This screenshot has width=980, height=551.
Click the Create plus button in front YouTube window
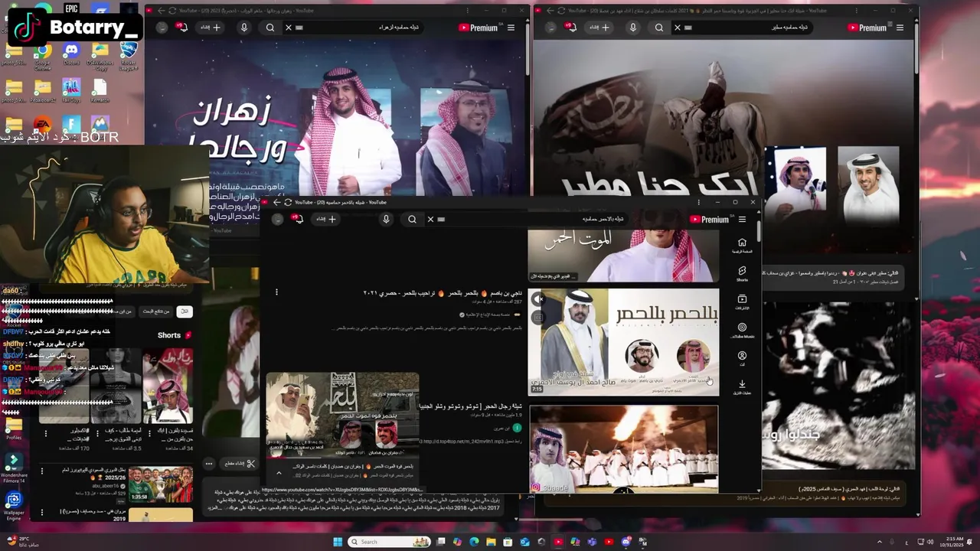(x=327, y=220)
